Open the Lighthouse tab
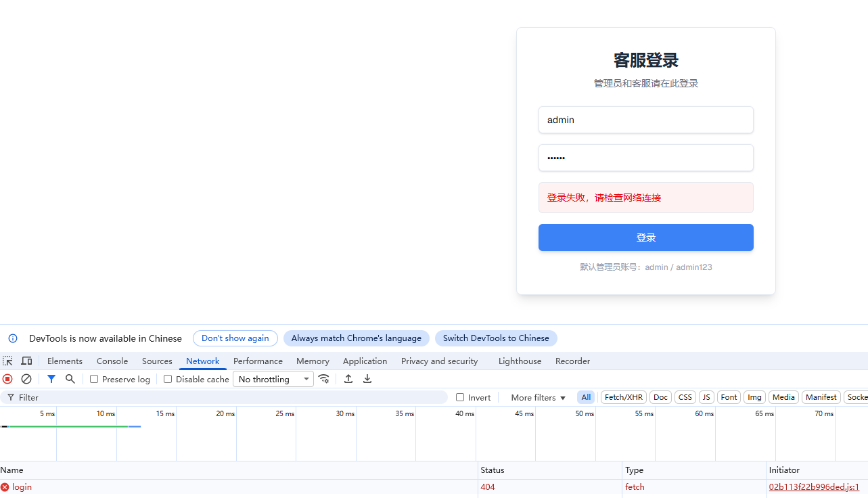 (x=520, y=361)
